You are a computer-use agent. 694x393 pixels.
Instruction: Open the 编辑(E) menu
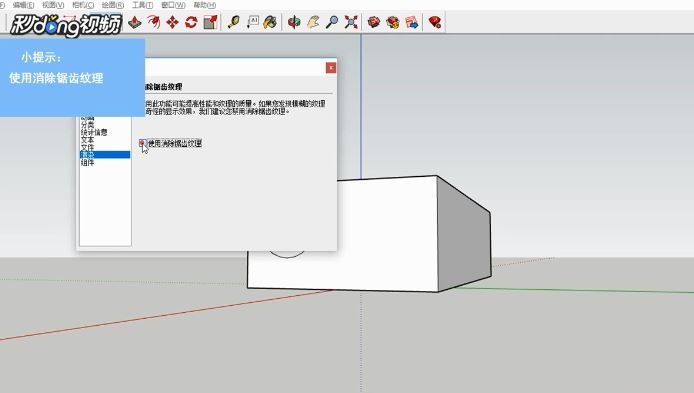pyautogui.click(x=23, y=5)
